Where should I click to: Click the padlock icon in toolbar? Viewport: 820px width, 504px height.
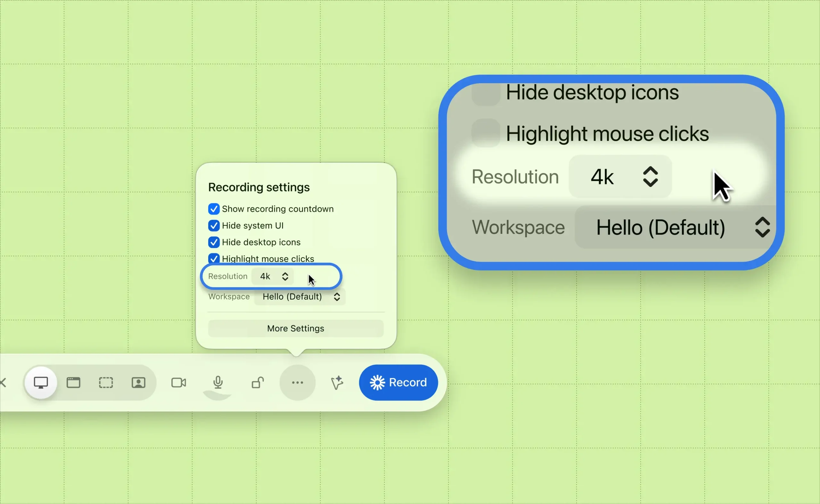pyautogui.click(x=258, y=382)
